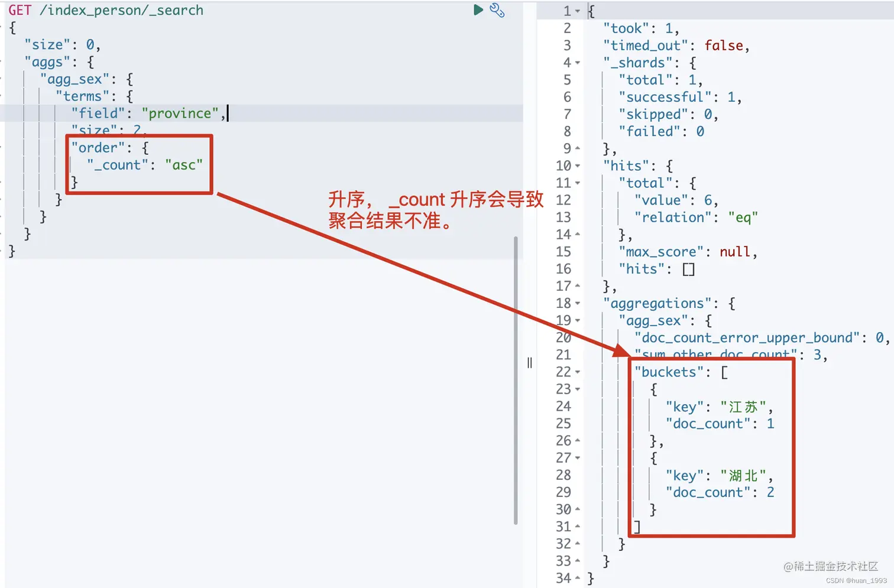This screenshot has height=588, width=894.
Task: Click the request editor vertical scrollbar
Action: pos(516,380)
